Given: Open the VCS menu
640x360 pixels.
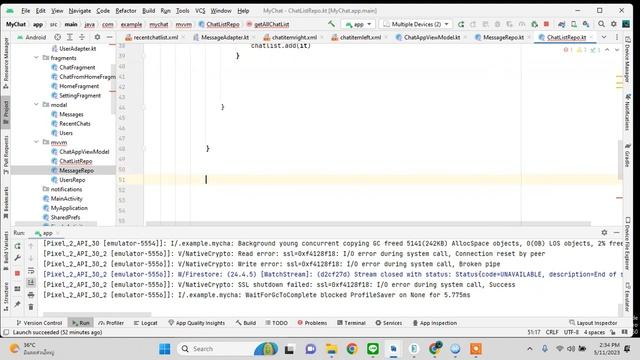Looking at the screenshot, I should 200,11.
